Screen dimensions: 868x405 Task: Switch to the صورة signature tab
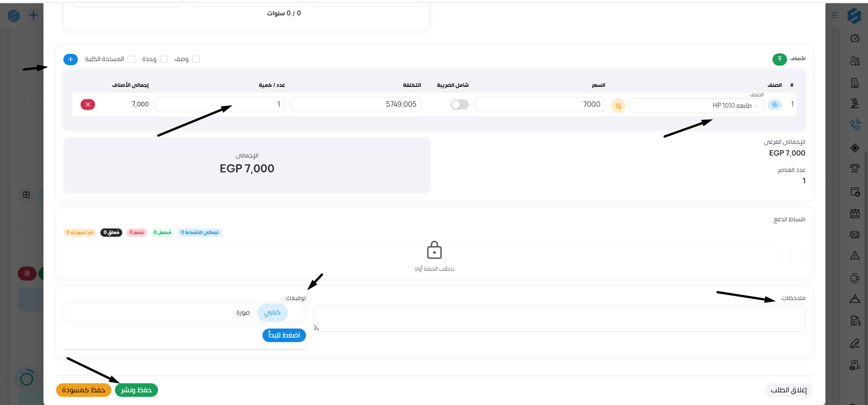243,313
